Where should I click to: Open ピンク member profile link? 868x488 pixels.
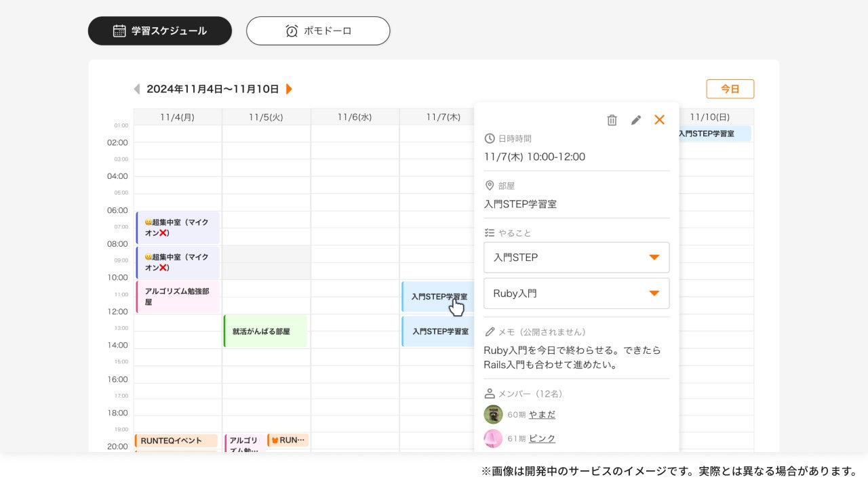[x=542, y=439]
